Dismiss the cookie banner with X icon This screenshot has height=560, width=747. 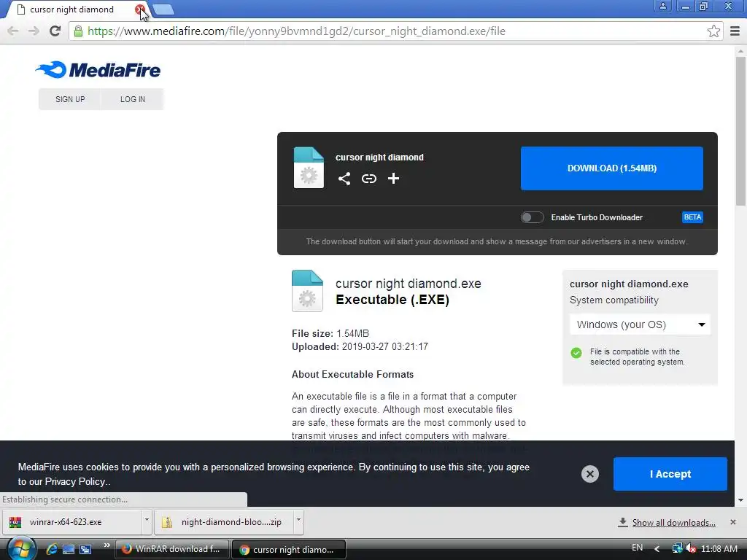589,474
